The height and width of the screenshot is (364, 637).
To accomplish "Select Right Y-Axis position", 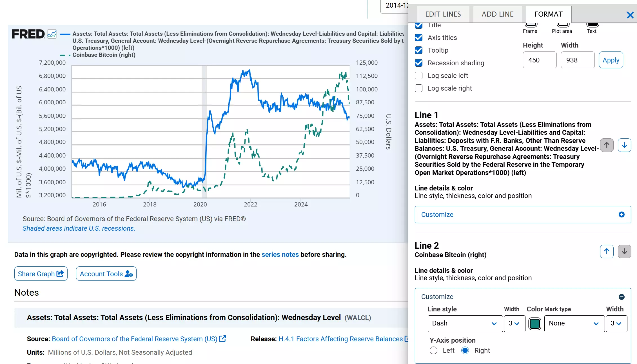I will 465,350.
